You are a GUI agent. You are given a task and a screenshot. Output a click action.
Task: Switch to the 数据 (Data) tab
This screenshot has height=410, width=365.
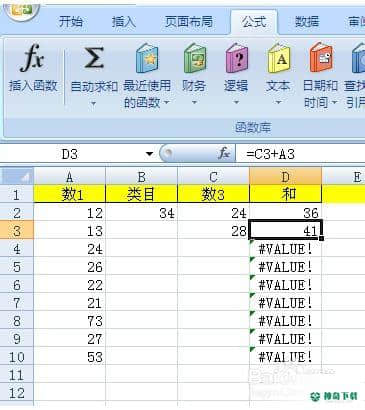(307, 22)
